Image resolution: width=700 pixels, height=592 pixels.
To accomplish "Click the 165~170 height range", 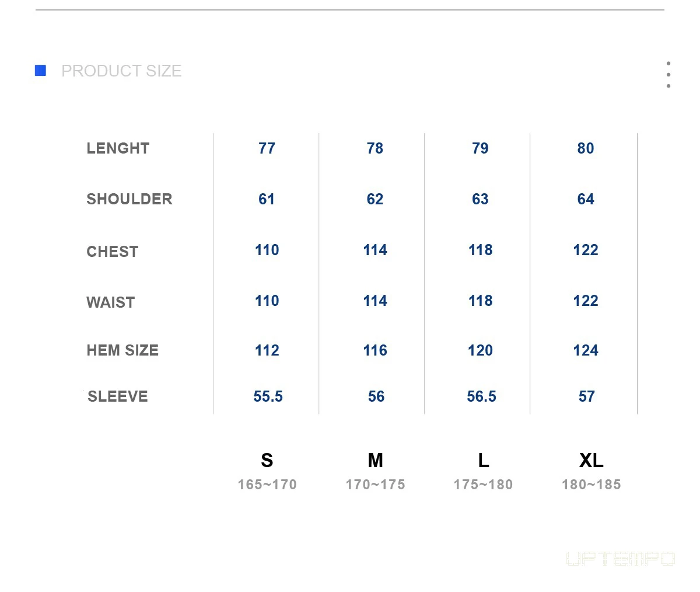I will click(267, 485).
